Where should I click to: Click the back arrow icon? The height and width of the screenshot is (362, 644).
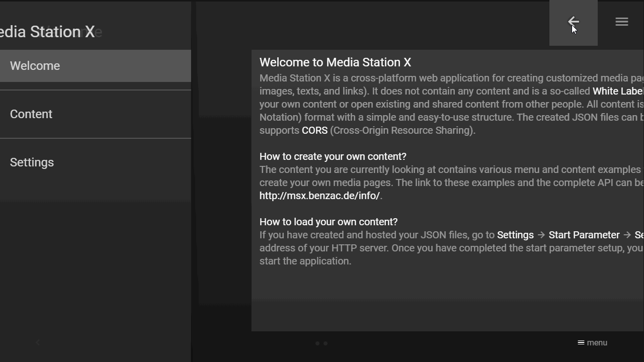[573, 22]
